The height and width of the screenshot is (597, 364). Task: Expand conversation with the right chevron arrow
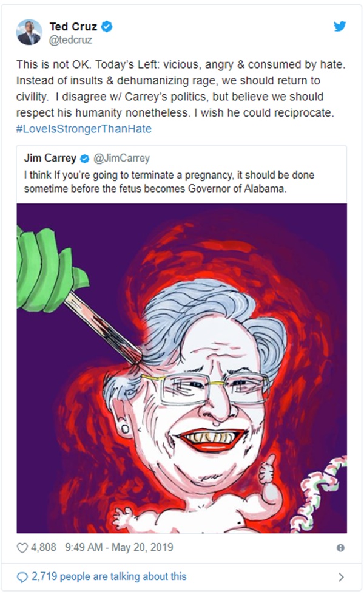coord(341,577)
